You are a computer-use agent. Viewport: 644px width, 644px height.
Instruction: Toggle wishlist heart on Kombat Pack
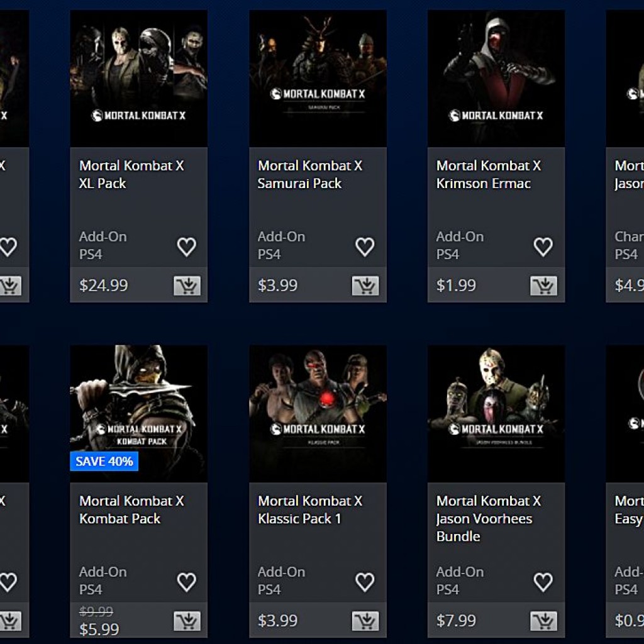[187, 582]
